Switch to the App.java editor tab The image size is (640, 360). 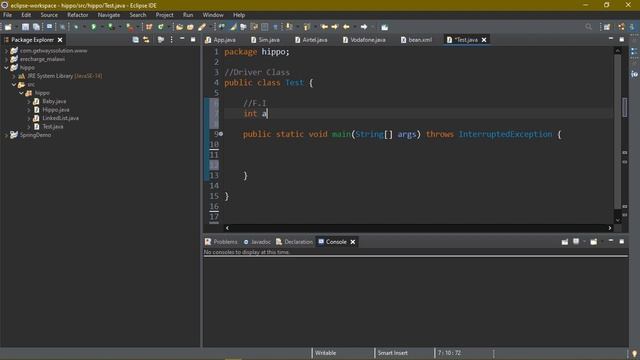coord(220,40)
